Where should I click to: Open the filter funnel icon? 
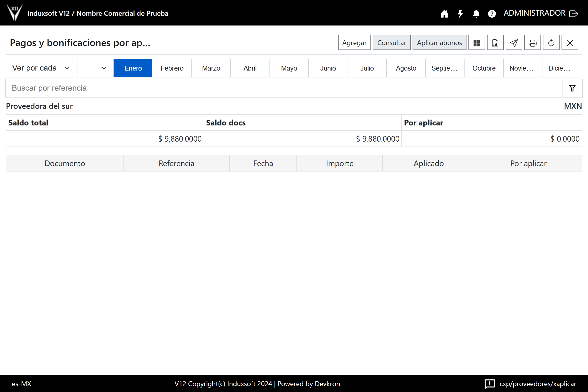click(x=572, y=88)
